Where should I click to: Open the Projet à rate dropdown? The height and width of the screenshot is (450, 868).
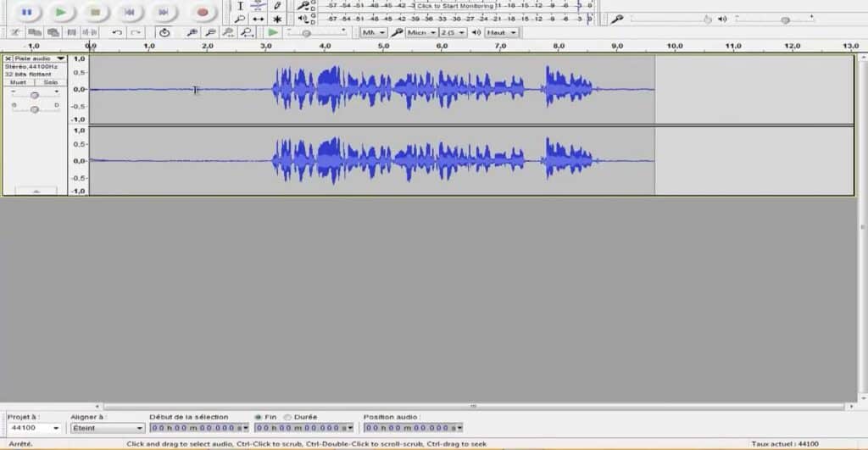point(34,428)
